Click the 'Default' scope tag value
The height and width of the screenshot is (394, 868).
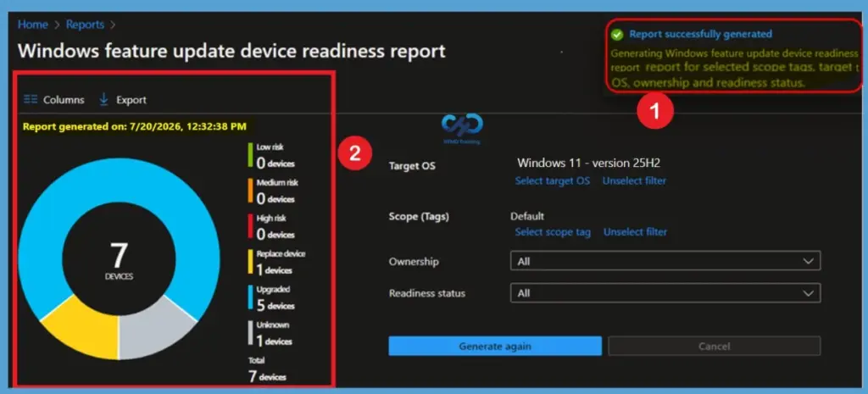[x=527, y=216]
